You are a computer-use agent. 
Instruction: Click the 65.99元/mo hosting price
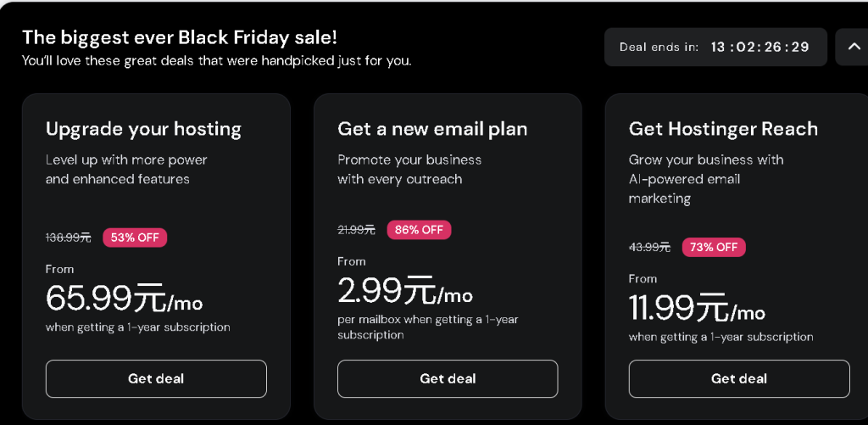coord(124,299)
